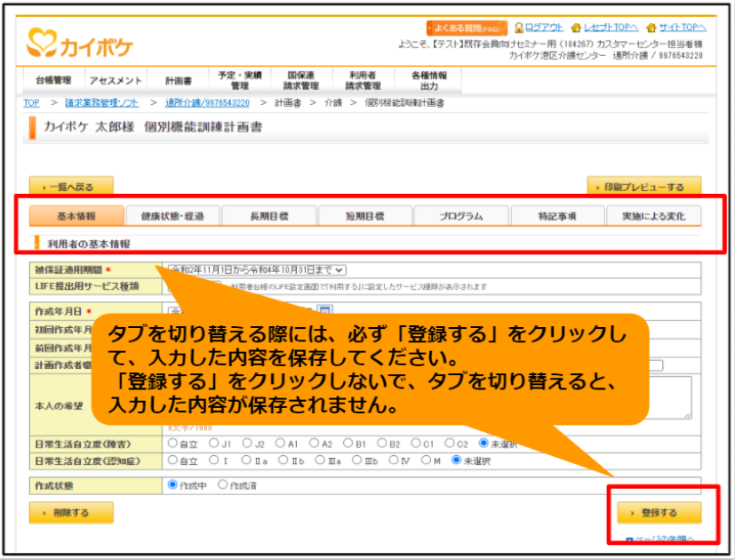Follow the 請求業務管理ソフト breadcrumb link

click(101, 103)
